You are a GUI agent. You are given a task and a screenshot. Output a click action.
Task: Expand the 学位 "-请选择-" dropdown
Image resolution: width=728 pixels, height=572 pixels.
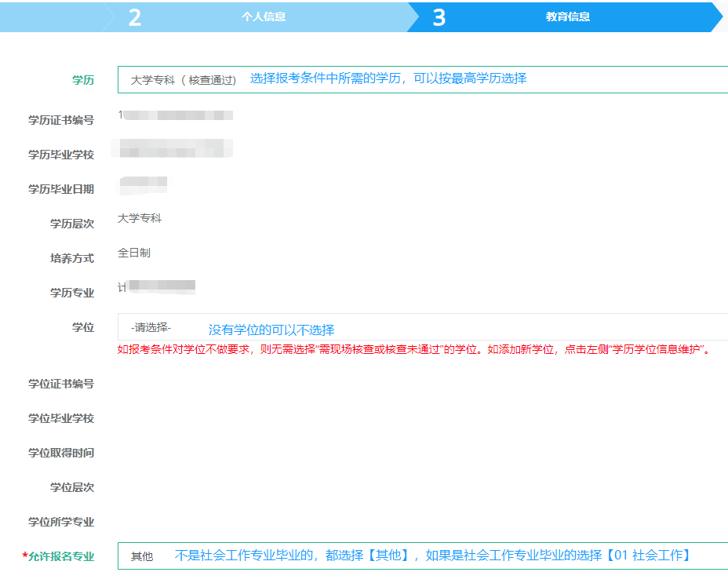422,327
